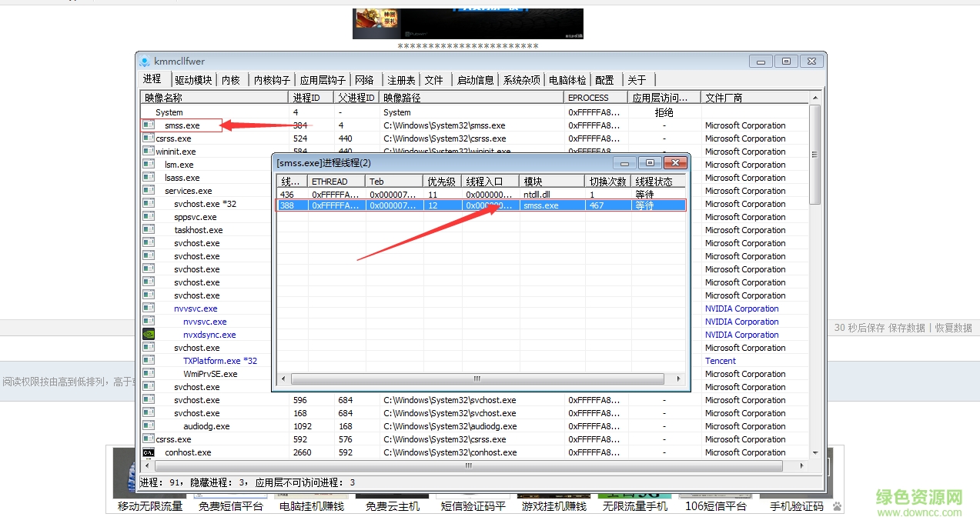Switch to the 驱动模块 tab
The width and height of the screenshot is (980, 527).
(193, 79)
